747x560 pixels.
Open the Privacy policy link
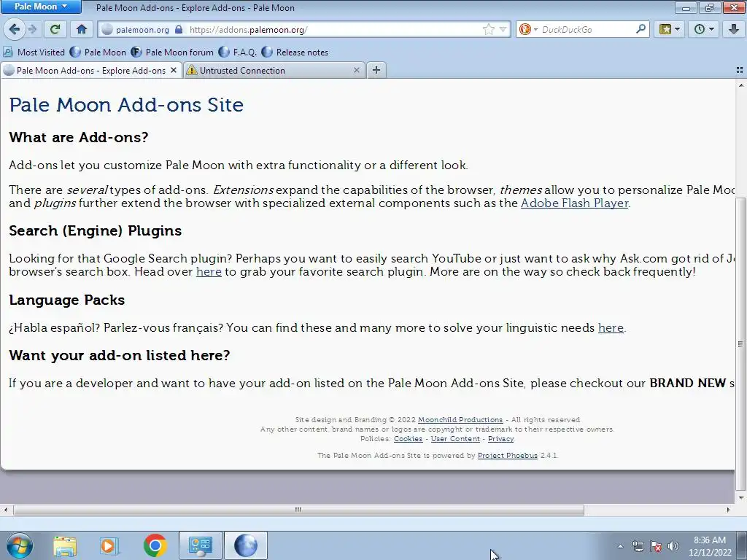pyautogui.click(x=500, y=439)
